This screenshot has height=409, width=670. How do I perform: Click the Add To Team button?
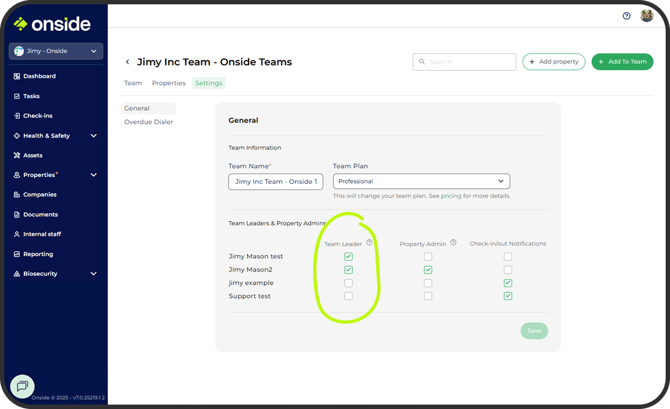pos(622,62)
